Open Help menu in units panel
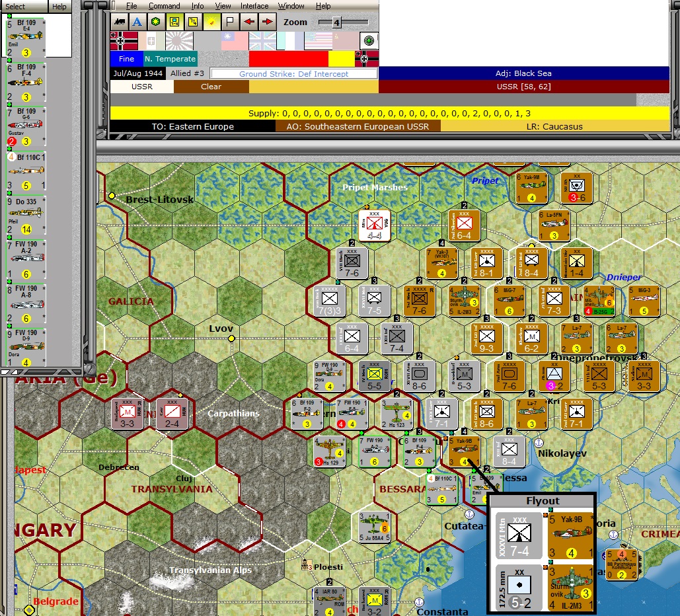 point(59,6)
